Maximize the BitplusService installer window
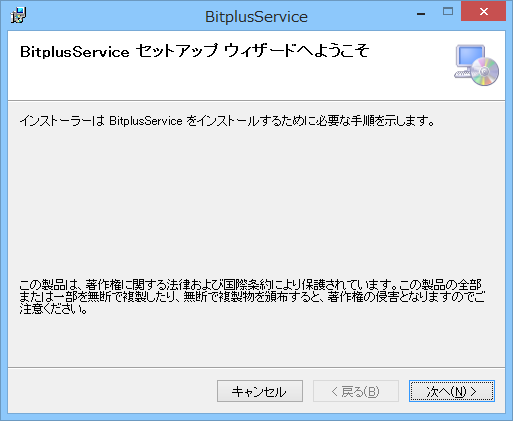This screenshot has width=513, height=421. 448,12
